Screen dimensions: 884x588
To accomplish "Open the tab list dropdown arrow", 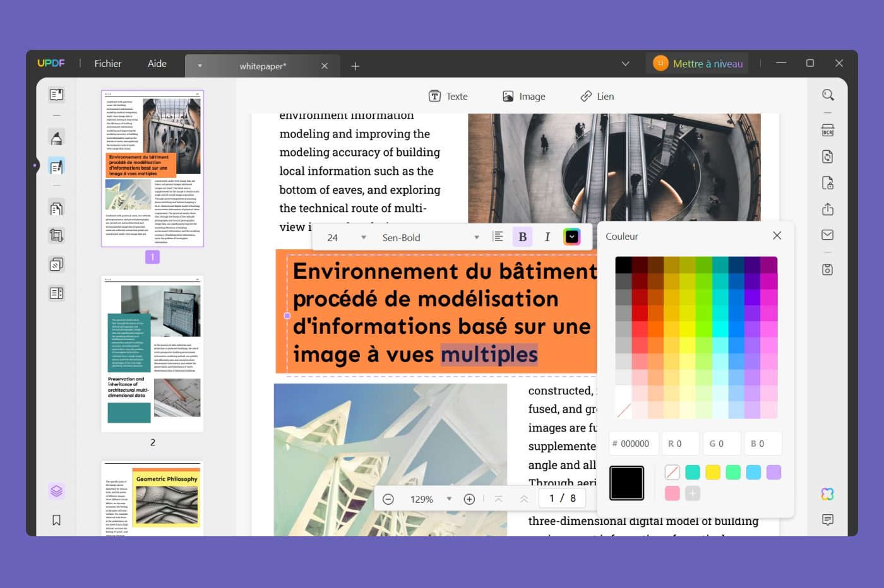I will [x=625, y=64].
